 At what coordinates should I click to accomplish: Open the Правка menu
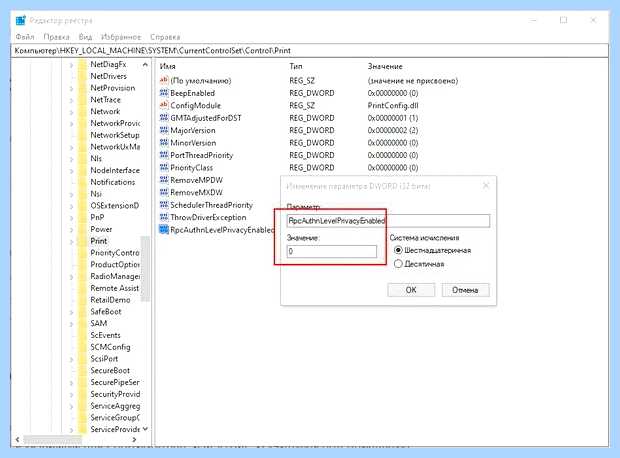point(57,37)
